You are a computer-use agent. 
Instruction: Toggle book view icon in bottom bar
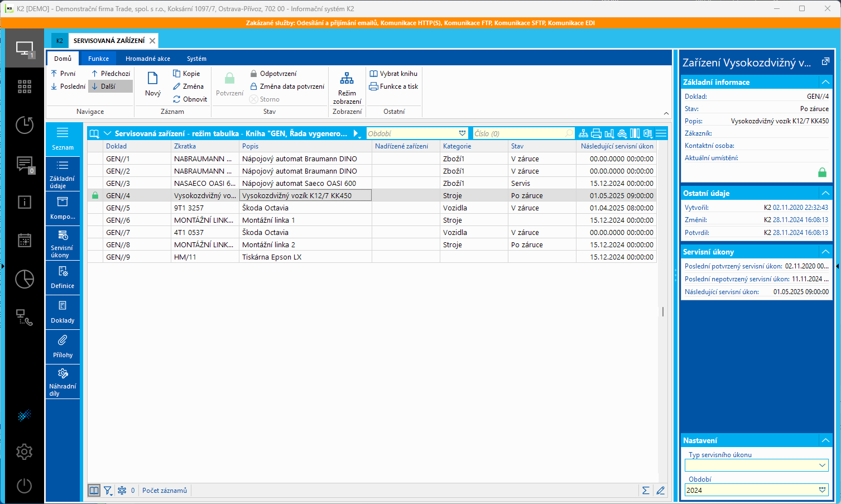(x=94, y=491)
